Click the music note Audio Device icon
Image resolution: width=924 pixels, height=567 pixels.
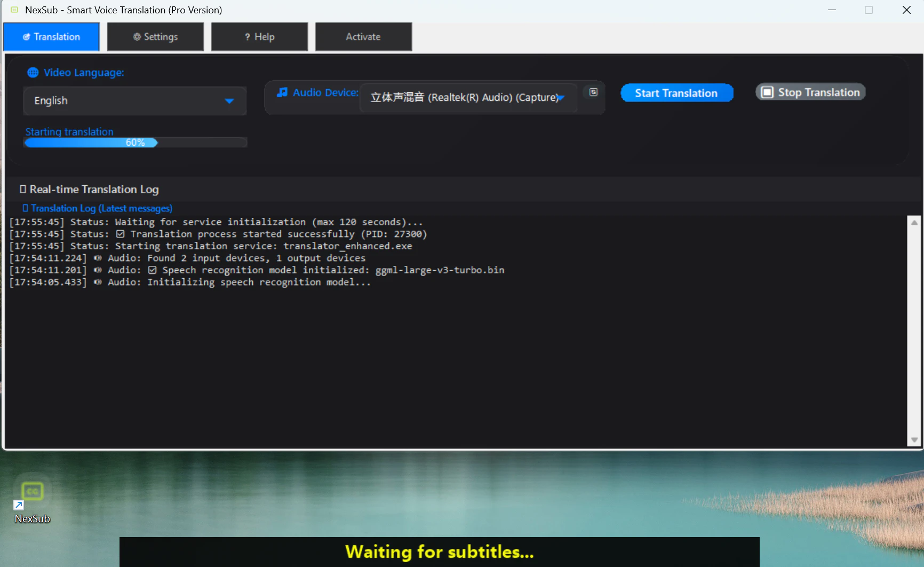click(x=282, y=92)
